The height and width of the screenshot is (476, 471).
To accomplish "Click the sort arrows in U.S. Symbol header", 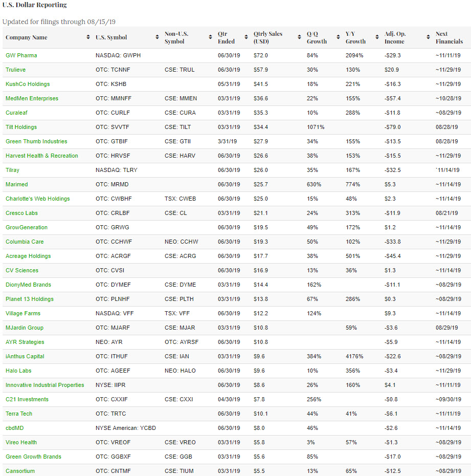I will pyautogui.click(x=157, y=38).
